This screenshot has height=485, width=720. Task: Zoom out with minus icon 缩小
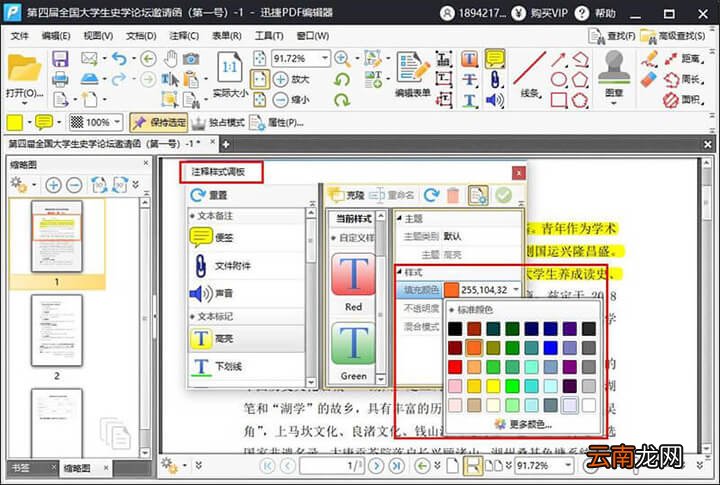(x=291, y=99)
